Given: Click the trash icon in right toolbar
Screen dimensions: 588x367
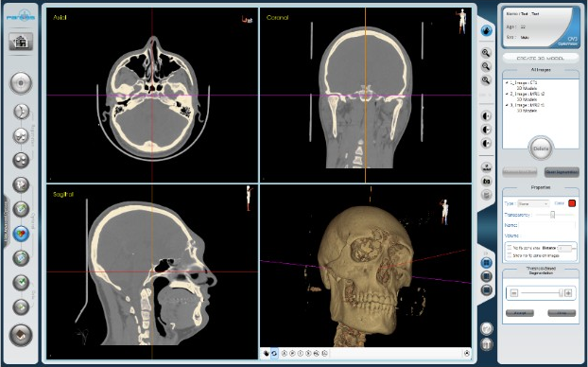Looking at the screenshot, I should 486,343.
